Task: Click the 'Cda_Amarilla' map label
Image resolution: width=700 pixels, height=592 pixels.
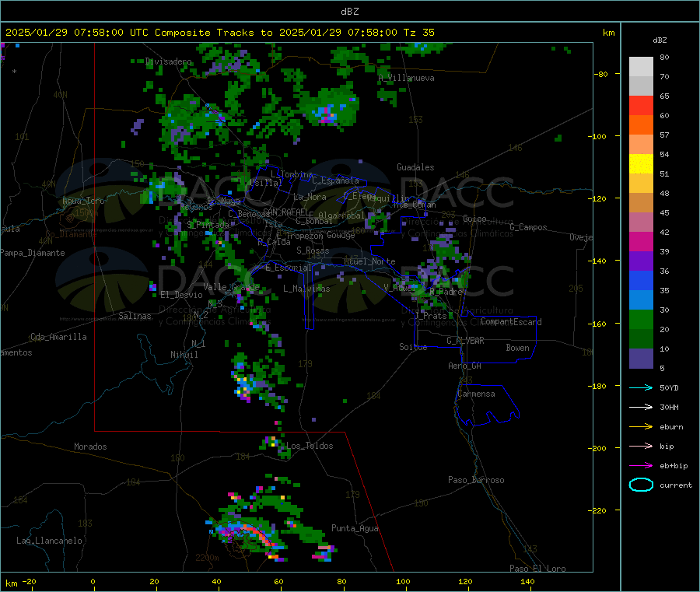Action: 58,337
